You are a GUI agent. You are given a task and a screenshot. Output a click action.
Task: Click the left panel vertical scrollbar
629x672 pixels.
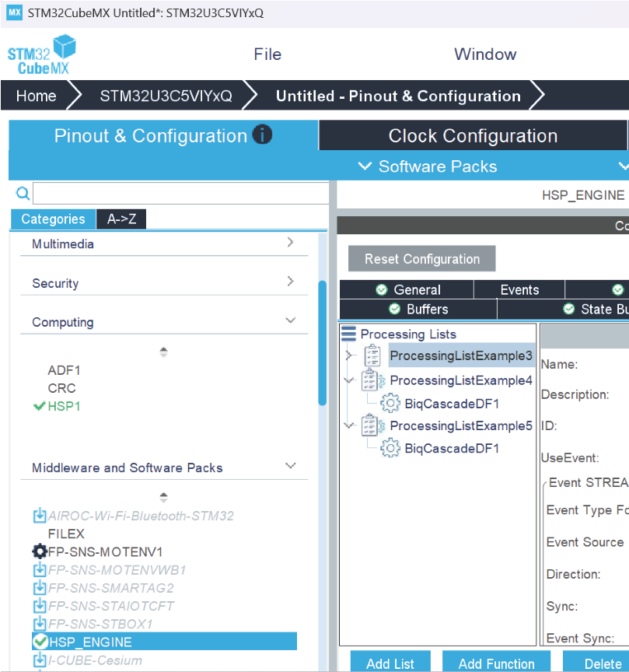pos(323,343)
